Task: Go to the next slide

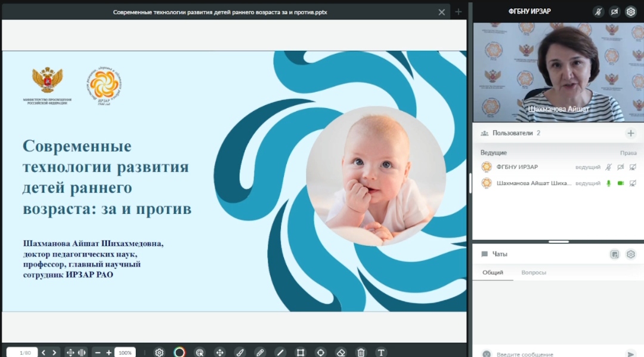Action: tap(54, 352)
